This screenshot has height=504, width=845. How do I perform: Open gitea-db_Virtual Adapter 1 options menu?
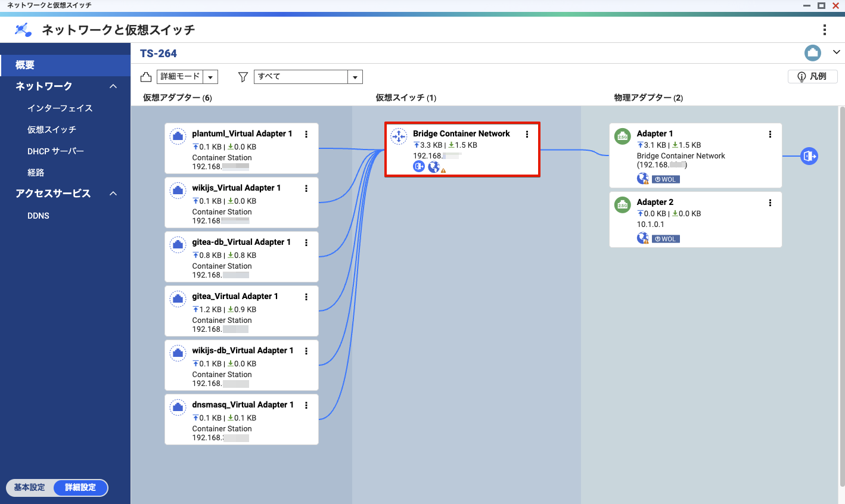pos(306,242)
